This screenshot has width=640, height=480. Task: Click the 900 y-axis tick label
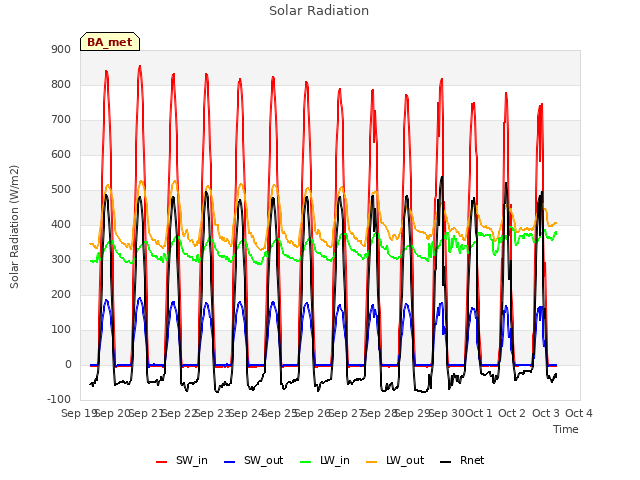(61, 49)
